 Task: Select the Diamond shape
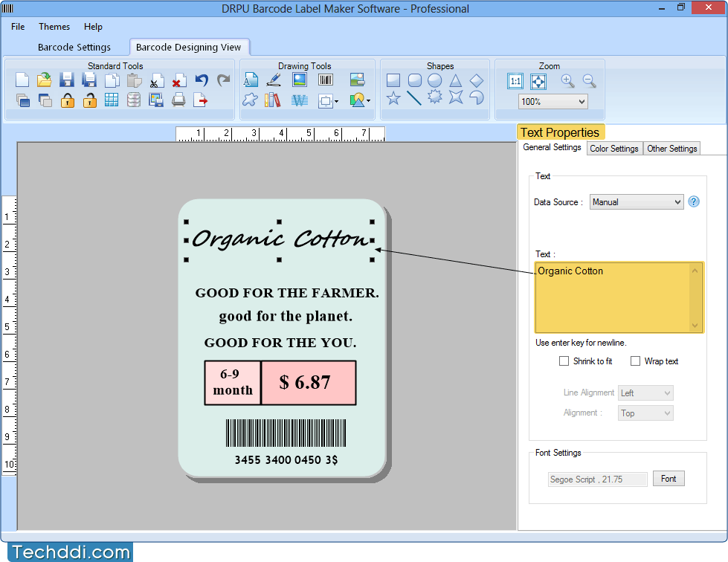pyautogui.click(x=477, y=80)
